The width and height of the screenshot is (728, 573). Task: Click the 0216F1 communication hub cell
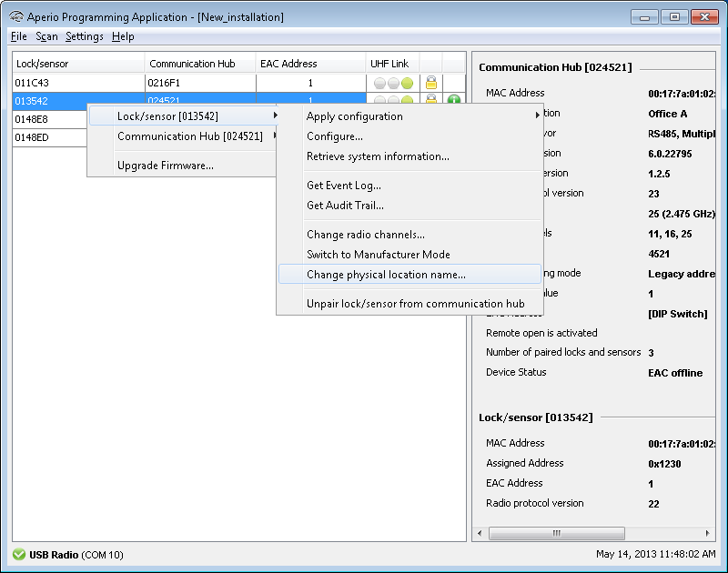(200, 83)
